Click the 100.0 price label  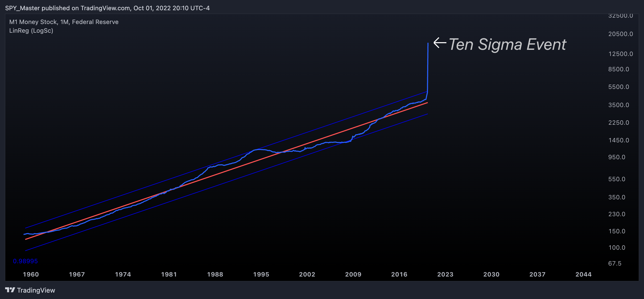[617, 248]
